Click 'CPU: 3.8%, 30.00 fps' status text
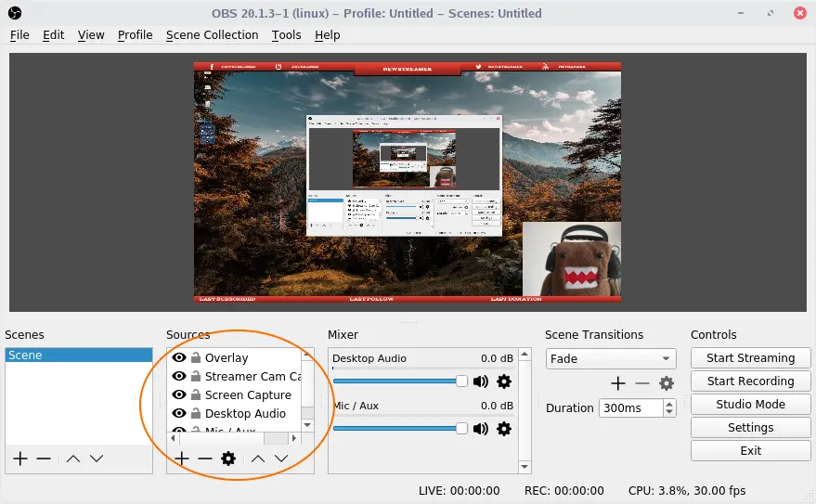This screenshot has height=504, width=816. (687, 490)
